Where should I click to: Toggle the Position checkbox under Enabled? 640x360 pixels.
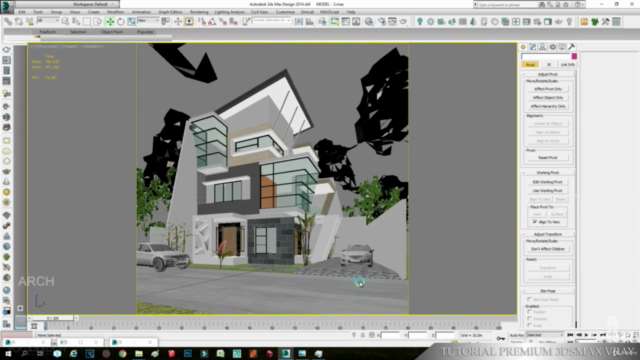(x=529, y=312)
